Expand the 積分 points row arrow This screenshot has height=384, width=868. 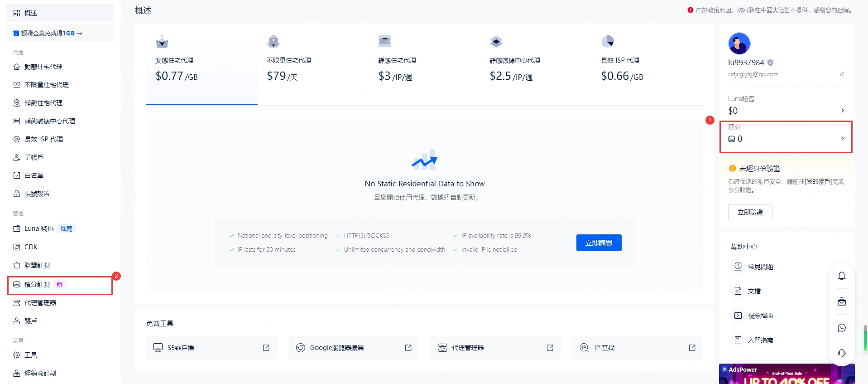(842, 139)
